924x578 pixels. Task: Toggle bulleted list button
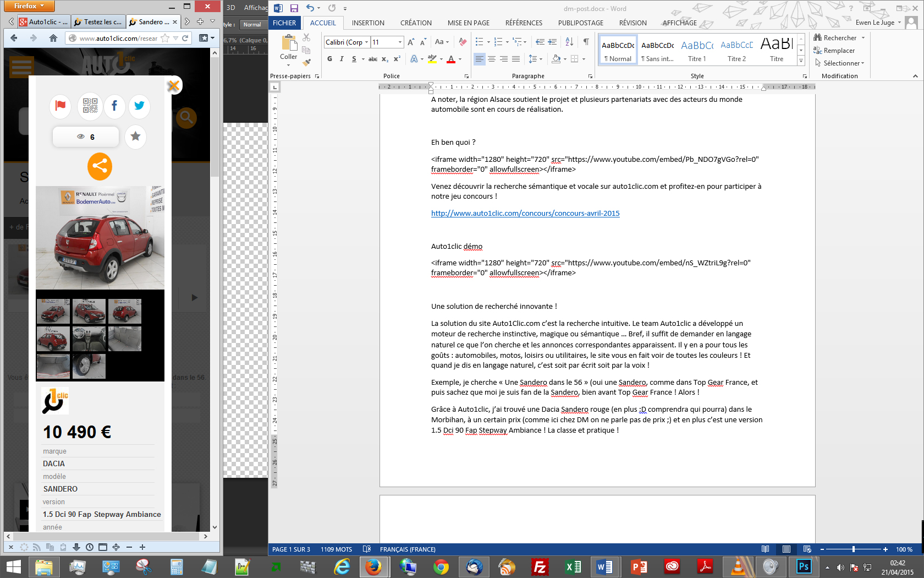[x=480, y=42]
